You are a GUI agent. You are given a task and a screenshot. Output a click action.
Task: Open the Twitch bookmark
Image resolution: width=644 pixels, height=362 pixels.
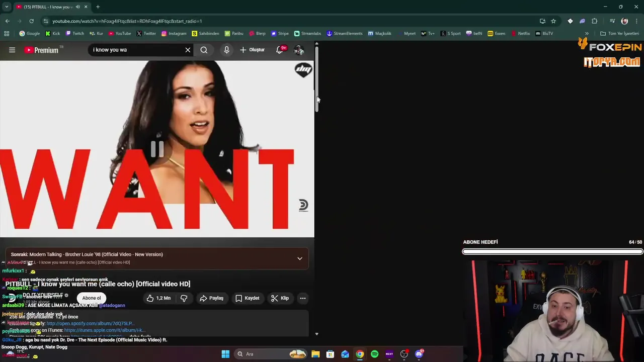click(x=75, y=33)
